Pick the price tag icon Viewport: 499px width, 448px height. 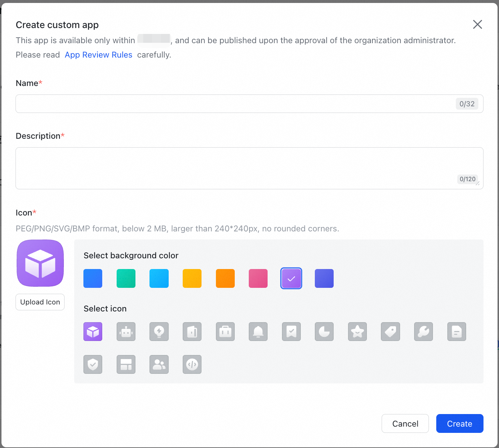tap(390, 331)
